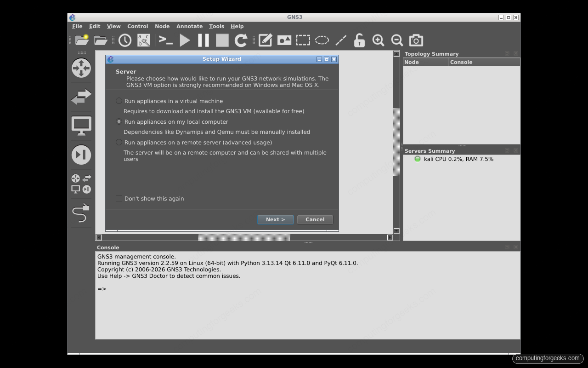Image resolution: width=588 pixels, height=368 pixels.
Task: Browse end devices monitor icon
Action: 81,126
